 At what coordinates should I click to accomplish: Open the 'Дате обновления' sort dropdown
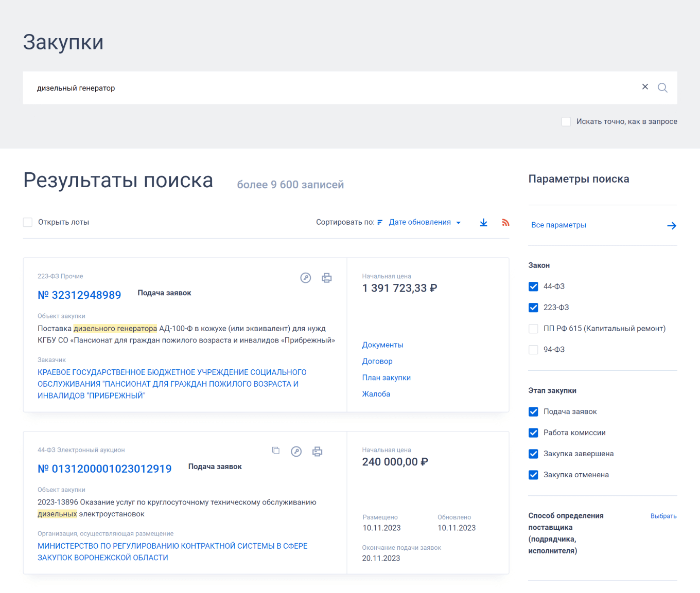pyautogui.click(x=421, y=222)
